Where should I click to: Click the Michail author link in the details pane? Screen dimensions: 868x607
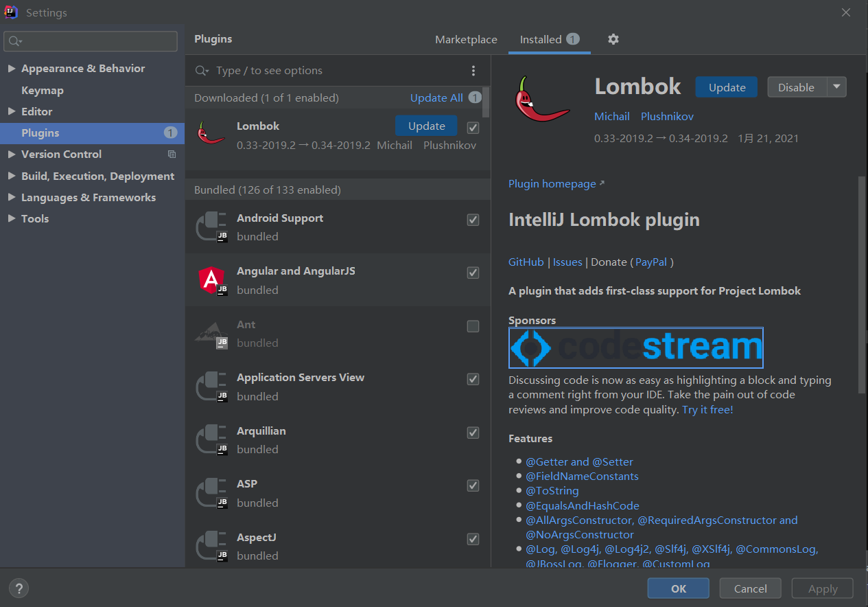click(612, 117)
